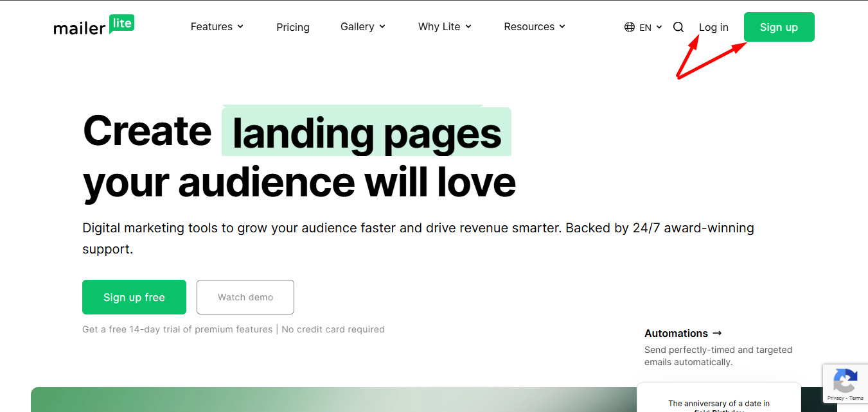The image size is (868, 412).
Task: Click the anniversary automation preview card
Action: [718, 401]
